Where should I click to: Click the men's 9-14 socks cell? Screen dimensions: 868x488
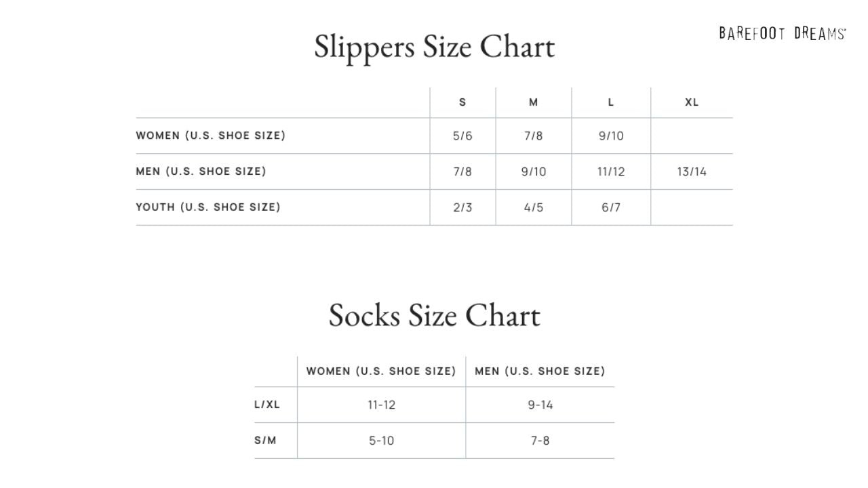click(x=540, y=405)
